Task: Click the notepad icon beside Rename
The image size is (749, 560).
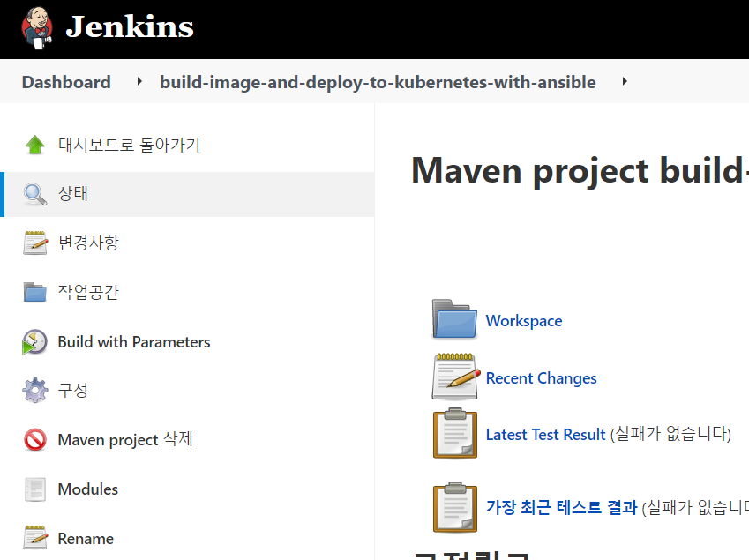Action: click(35, 538)
